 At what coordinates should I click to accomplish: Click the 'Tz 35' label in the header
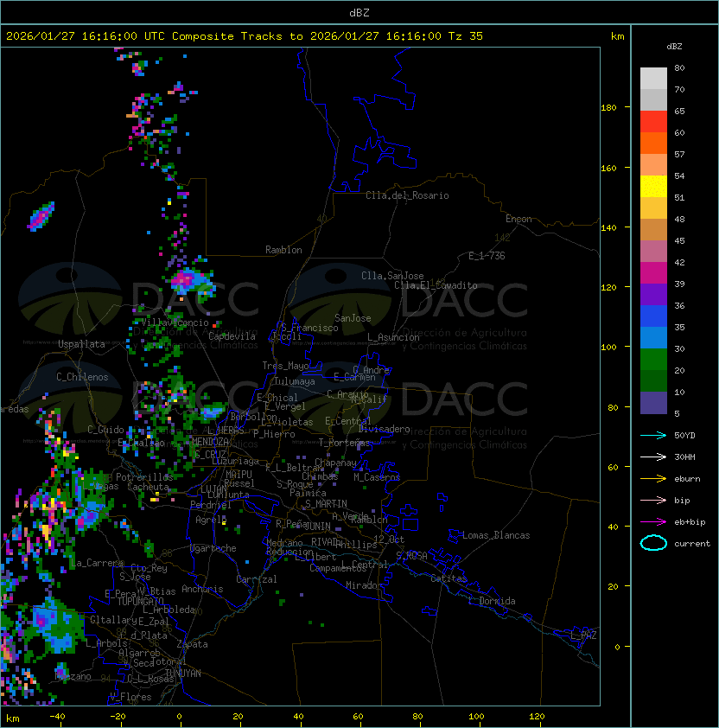tap(466, 36)
